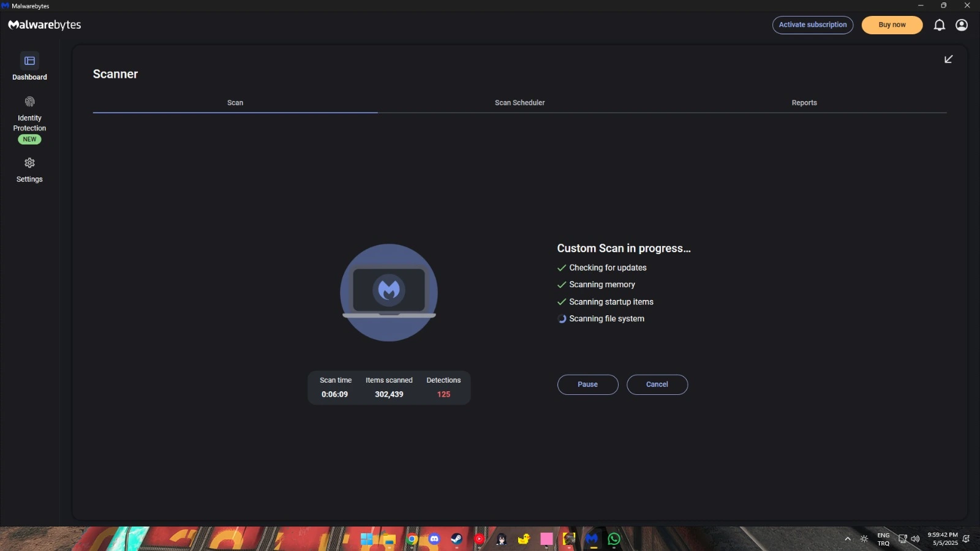Switch to the Scan Scheduler tab
This screenshot has height=551, width=980.
click(519, 103)
